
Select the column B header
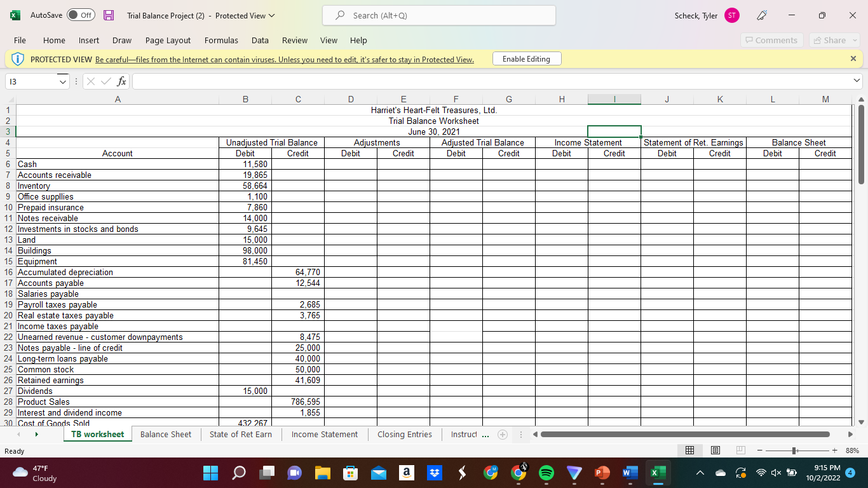point(245,98)
